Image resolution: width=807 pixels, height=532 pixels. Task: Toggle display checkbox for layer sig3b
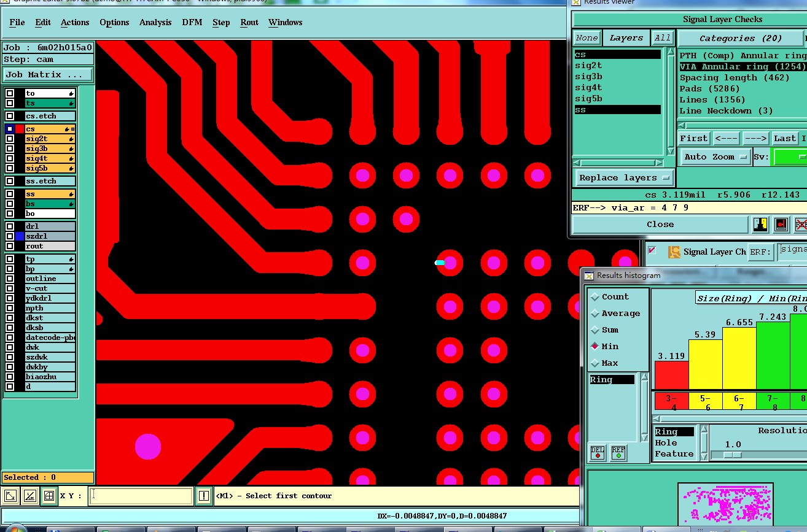point(10,148)
